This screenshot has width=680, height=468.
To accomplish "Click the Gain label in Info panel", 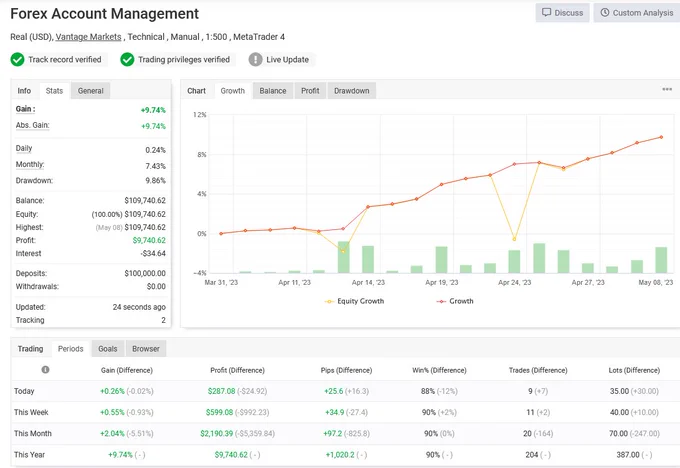I will click(26, 109).
